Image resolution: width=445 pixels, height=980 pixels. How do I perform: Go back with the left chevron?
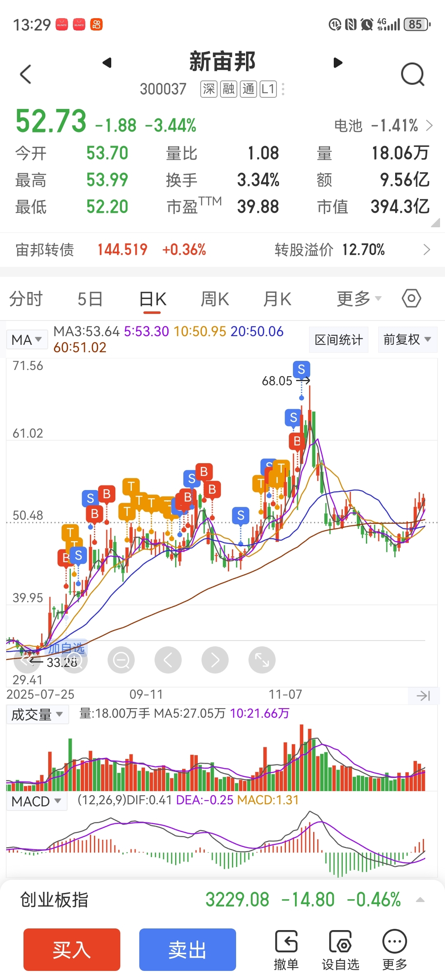click(x=26, y=75)
